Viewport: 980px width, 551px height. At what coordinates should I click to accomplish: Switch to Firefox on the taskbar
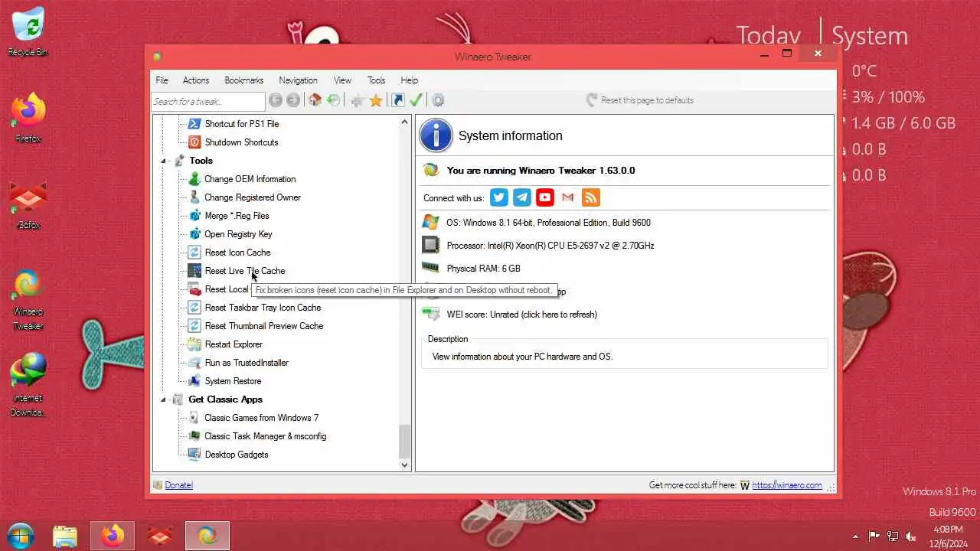pos(113,536)
